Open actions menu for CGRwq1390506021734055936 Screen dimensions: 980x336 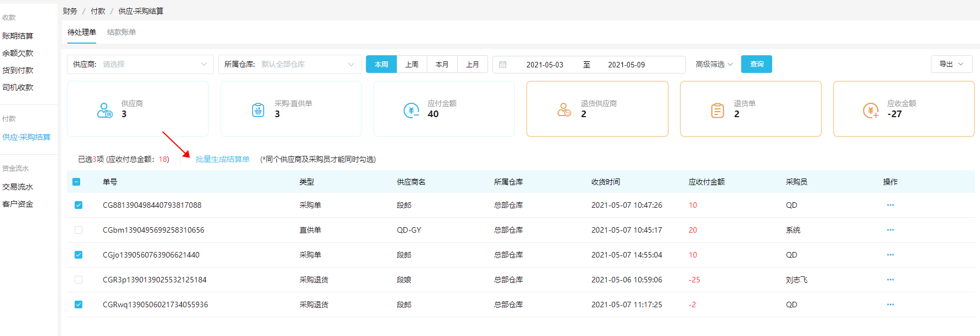(890, 305)
